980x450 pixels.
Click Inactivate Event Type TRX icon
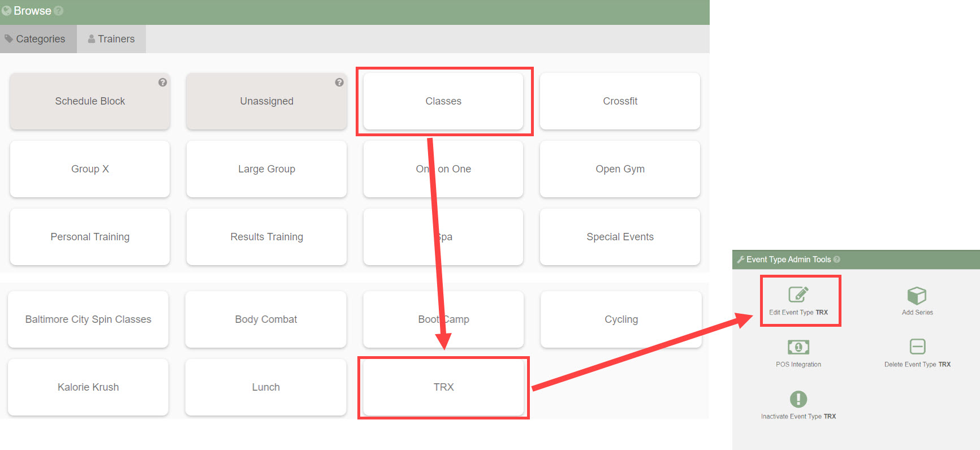coord(798,399)
